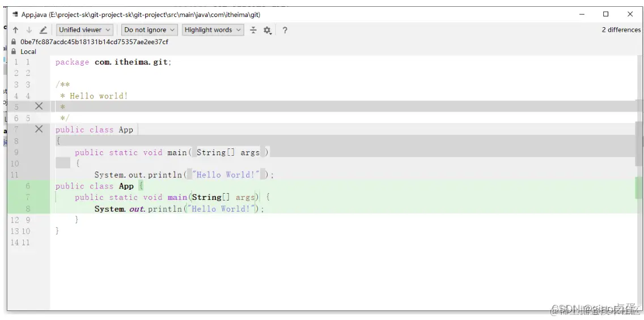Open the Do not ignore dropdown

point(150,29)
